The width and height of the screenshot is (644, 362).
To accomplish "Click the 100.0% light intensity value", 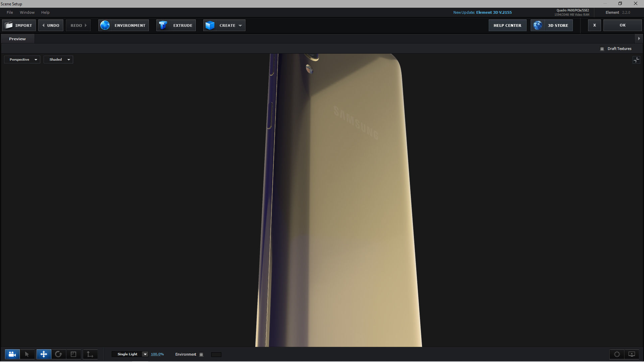I will tap(157, 354).
